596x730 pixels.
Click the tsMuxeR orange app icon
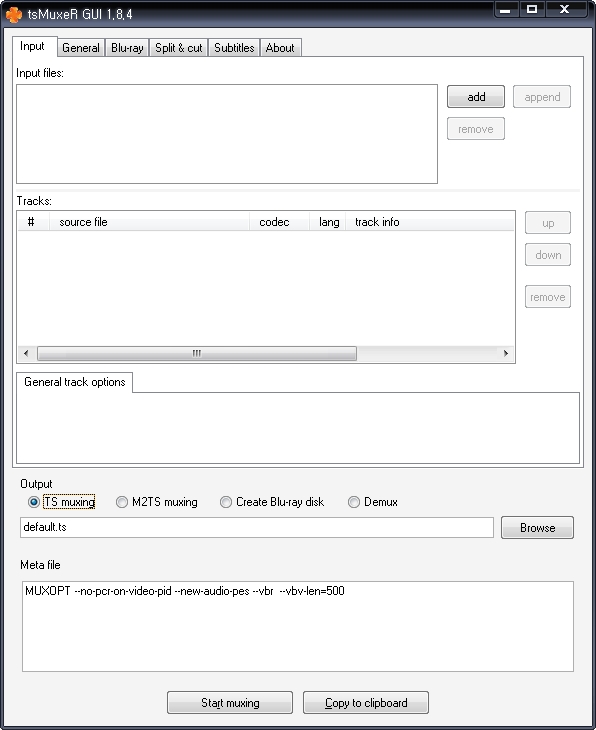[x=13, y=14]
